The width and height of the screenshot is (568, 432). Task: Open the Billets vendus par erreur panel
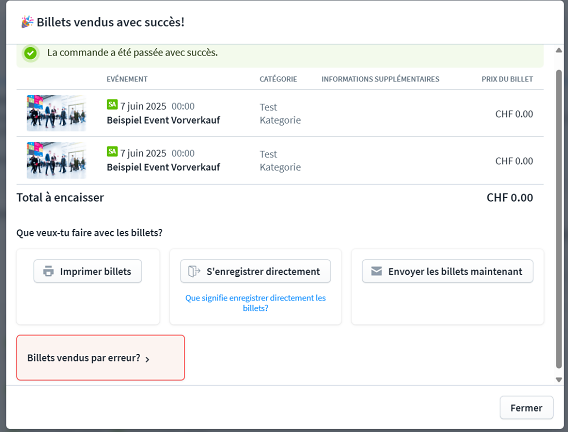pyautogui.click(x=101, y=358)
